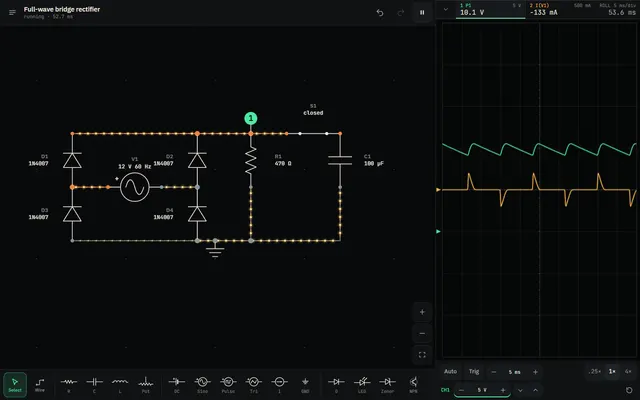Choose the Wire tool
The width and height of the screenshot is (640, 400).
click(x=40, y=384)
